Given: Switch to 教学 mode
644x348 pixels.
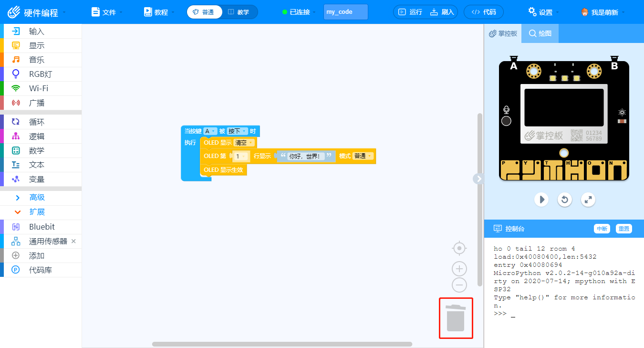Looking at the screenshot, I should 239,12.
